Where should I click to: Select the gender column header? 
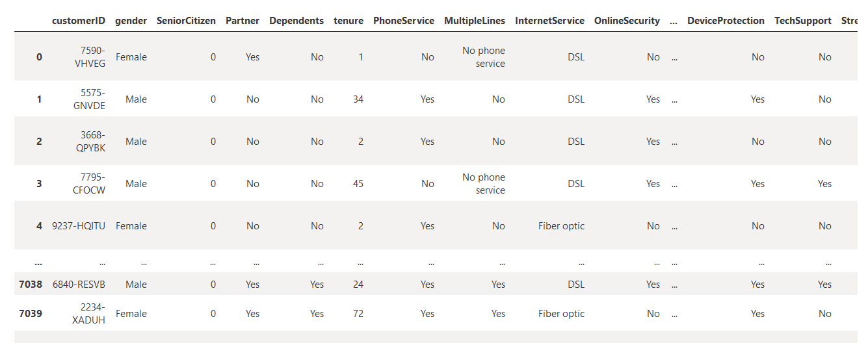tap(131, 21)
